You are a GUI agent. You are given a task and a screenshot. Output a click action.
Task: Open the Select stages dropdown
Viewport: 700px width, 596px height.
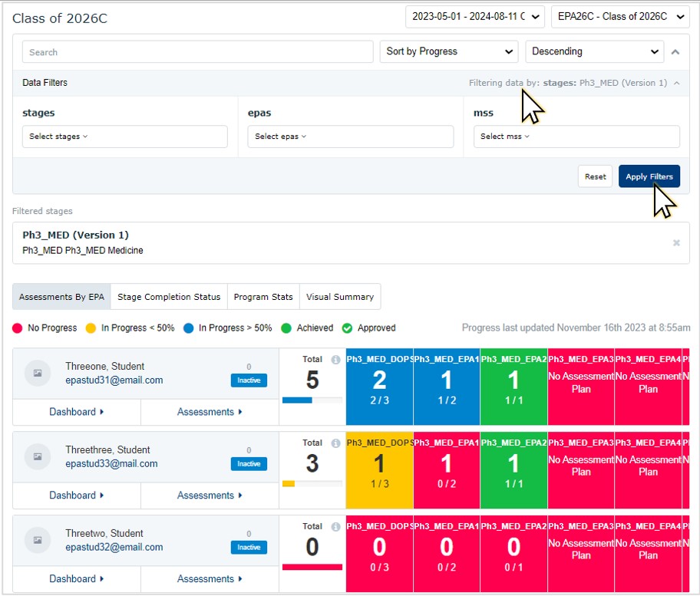125,136
